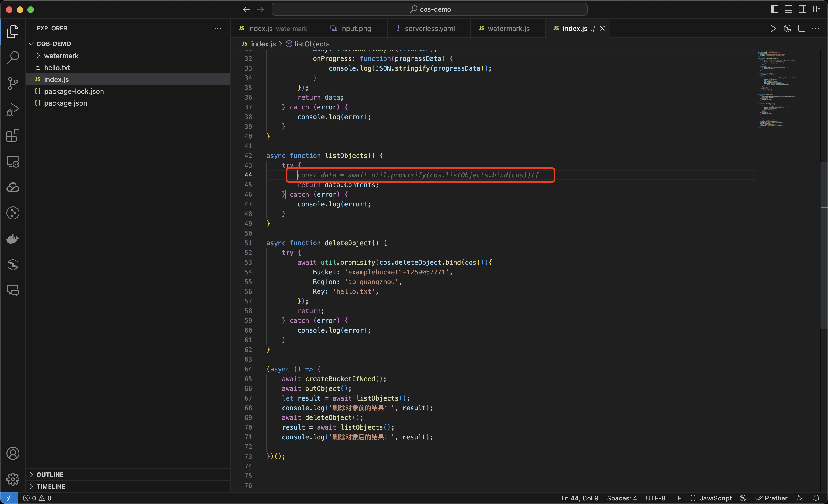Open the Source Control view
This screenshot has height=504, width=828.
[13, 83]
